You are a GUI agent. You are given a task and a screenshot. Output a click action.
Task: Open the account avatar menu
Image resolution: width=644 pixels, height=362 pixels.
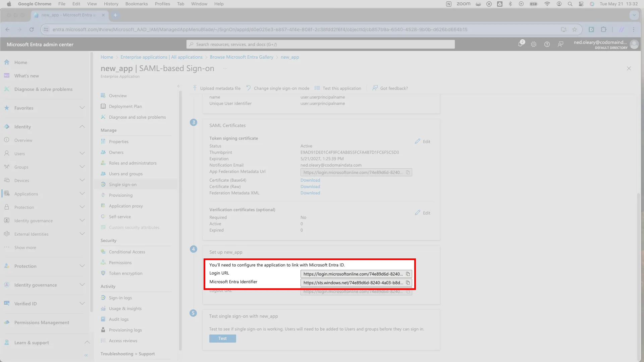[x=634, y=44]
